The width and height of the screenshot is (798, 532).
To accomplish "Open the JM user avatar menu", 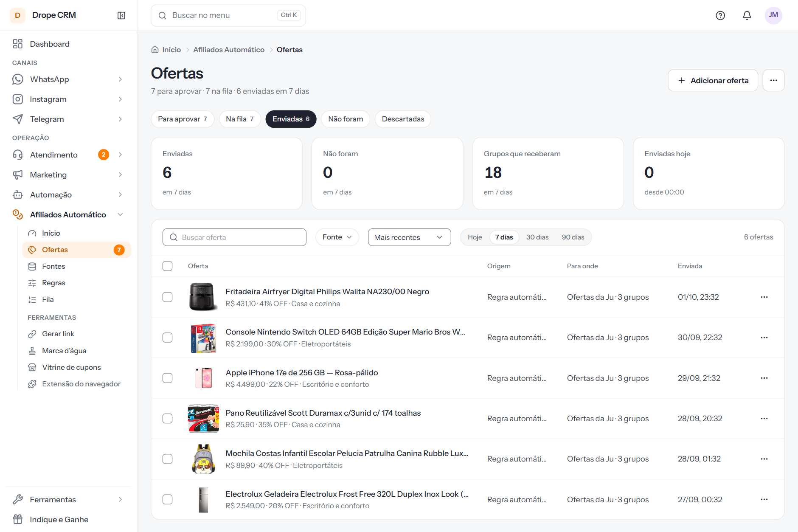I will click(x=773, y=15).
